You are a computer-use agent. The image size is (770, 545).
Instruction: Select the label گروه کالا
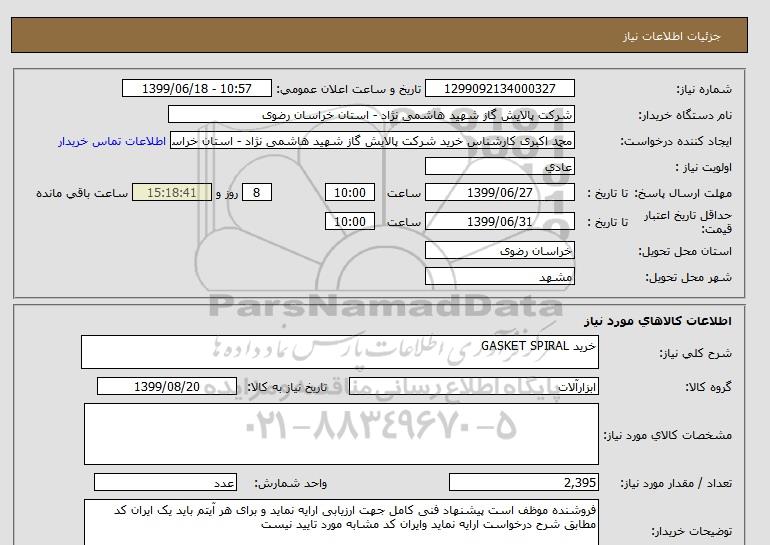point(708,387)
